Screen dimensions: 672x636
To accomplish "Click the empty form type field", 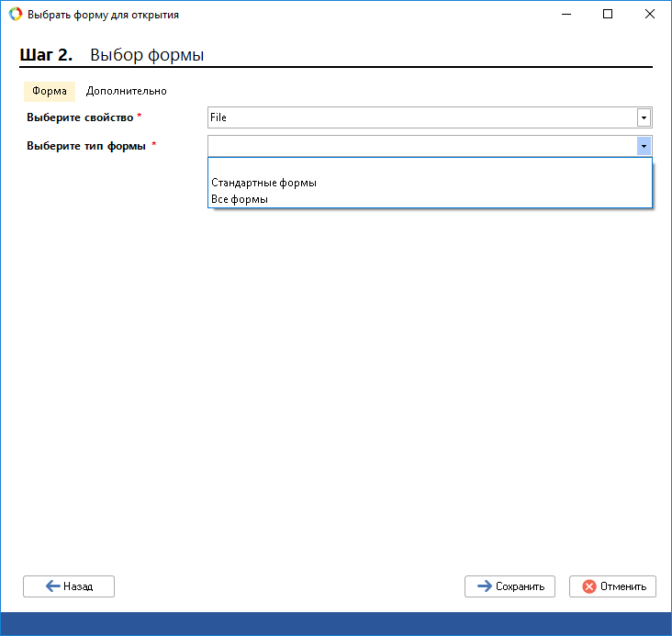I will (421, 146).
